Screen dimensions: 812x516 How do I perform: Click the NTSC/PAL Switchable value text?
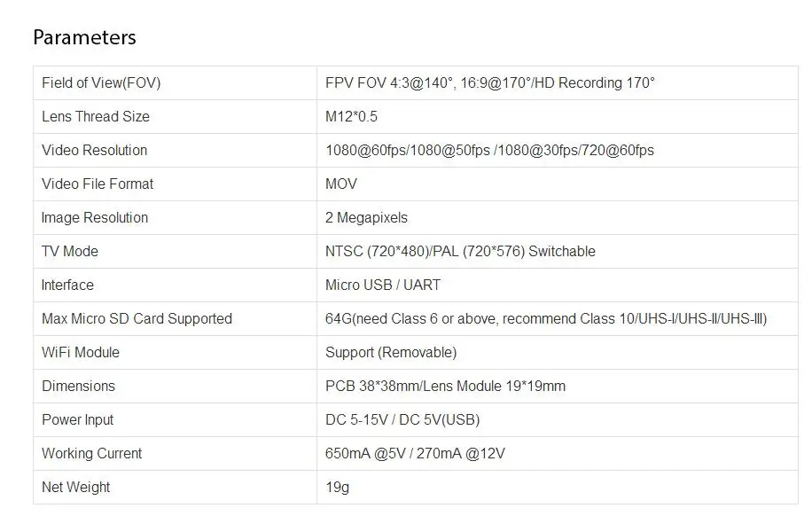(460, 251)
